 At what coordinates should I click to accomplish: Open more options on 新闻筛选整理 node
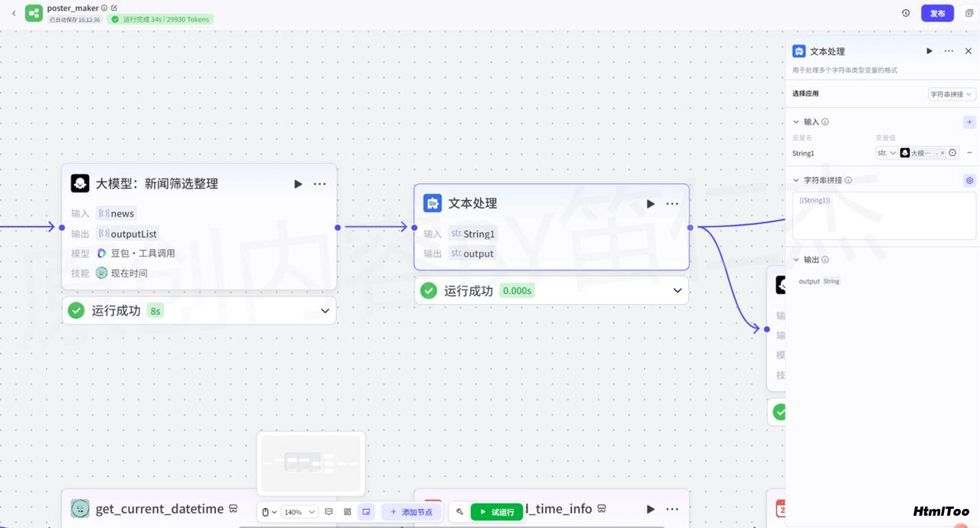pyautogui.click(x=320, y=184)
